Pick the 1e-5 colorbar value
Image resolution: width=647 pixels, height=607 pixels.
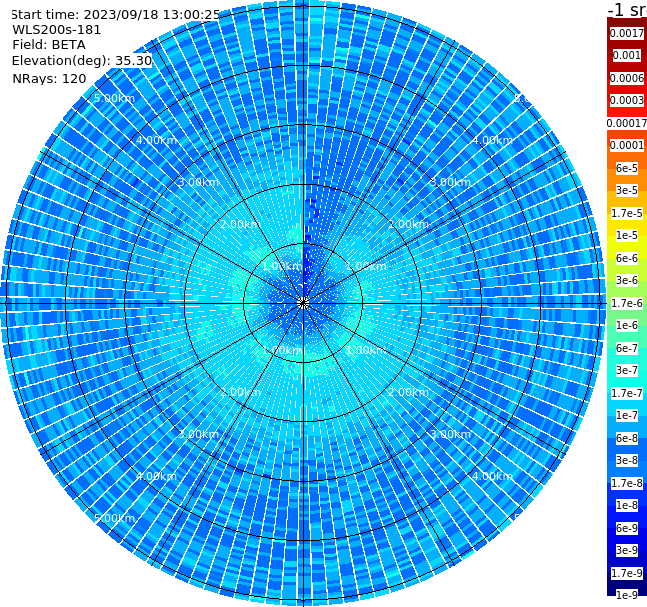(x=627, y=235)
